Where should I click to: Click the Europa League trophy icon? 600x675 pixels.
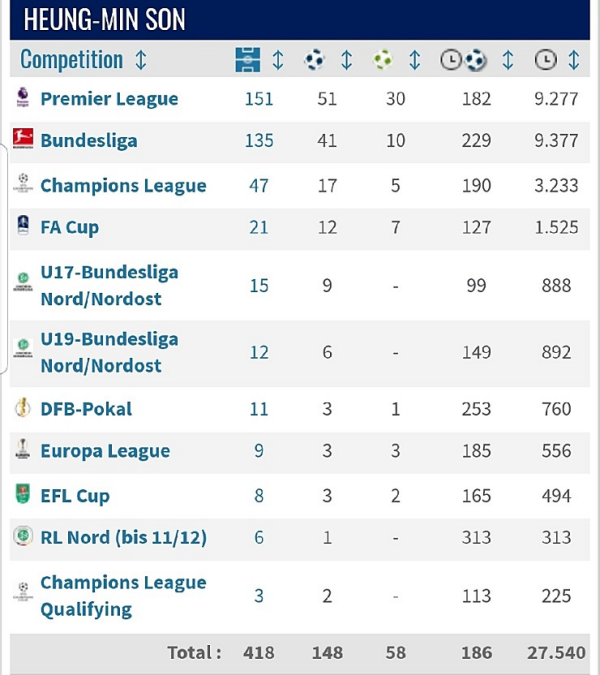pyautogui.click(x=22, y=451)
